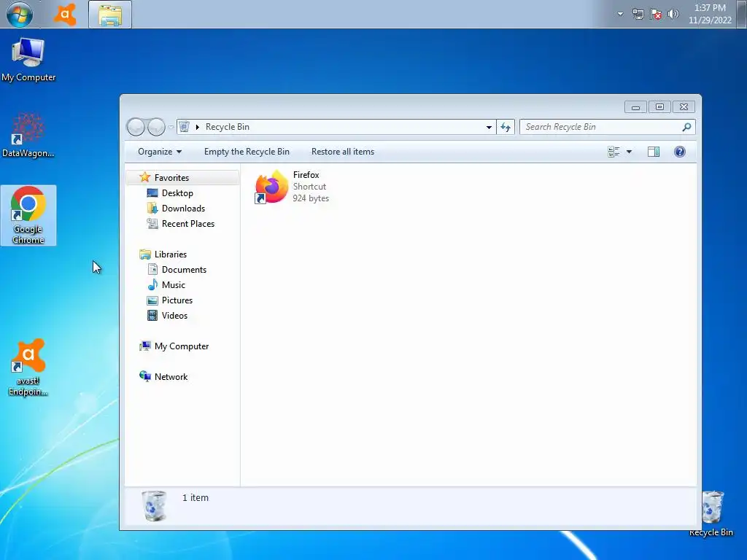747x560 pixels.
Task: Click the '1 item' status text
Action: click(196, 497)
